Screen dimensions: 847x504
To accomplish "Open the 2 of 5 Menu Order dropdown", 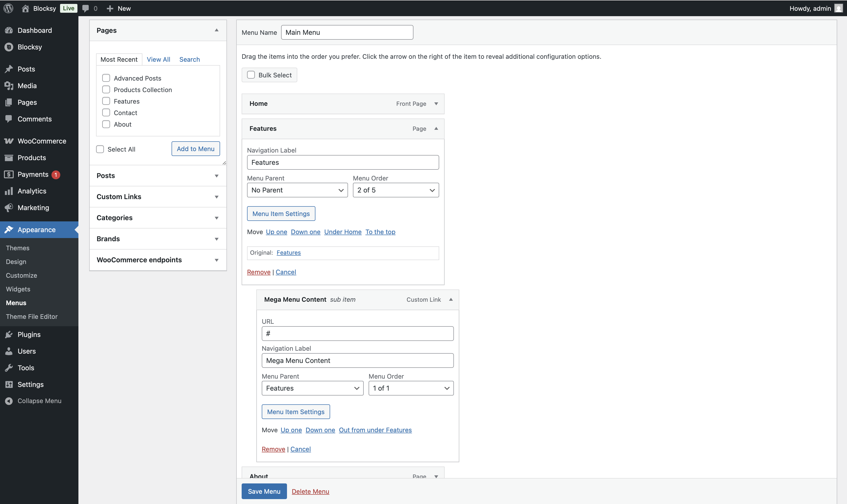I will (396, 190).
